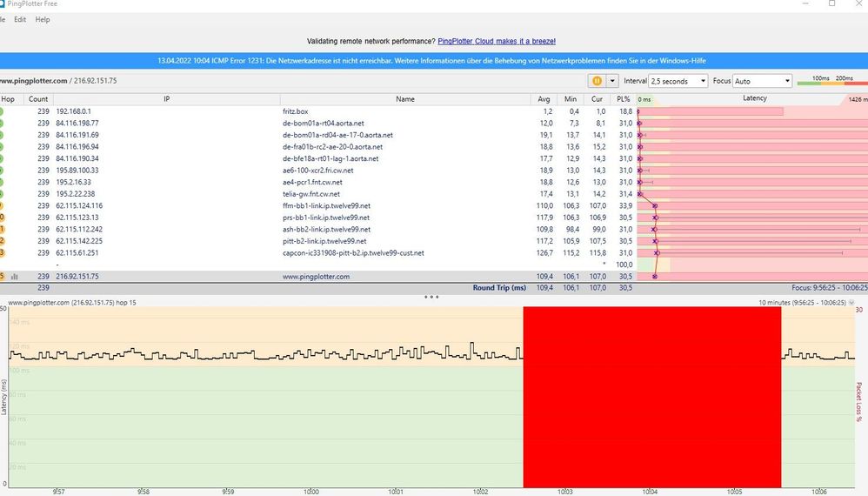Image resolution: width=868 pixels, height=496 pixels.
Task: Click the ICMP Error 1231 blue notification bar
Action: point(434,61)
